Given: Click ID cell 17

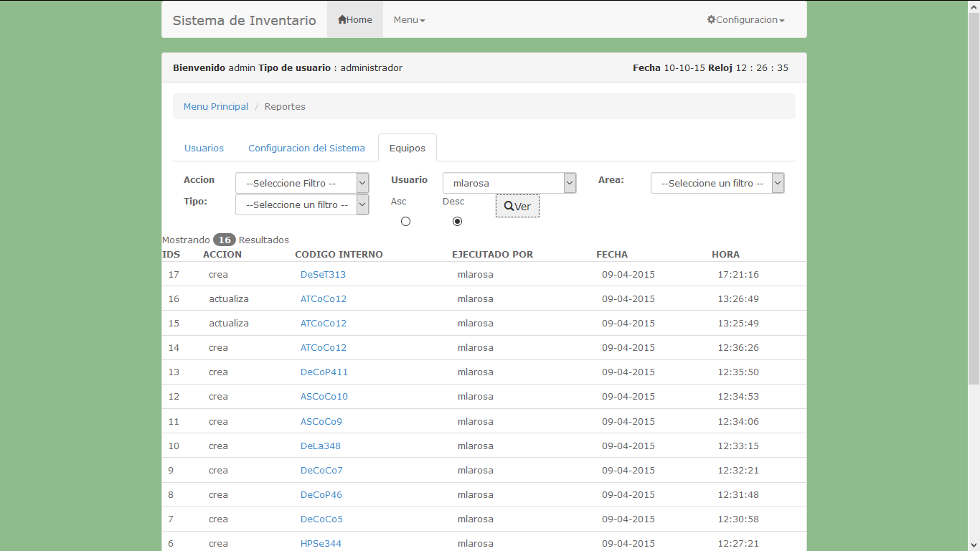Looking at the screenshot, I should coord(174,274).
